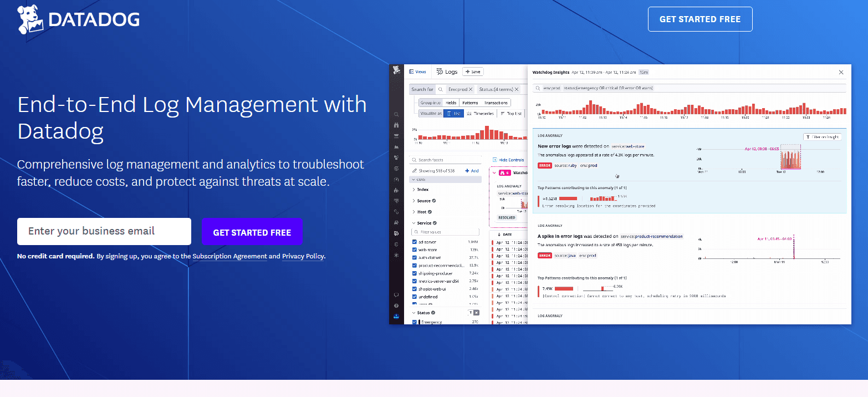
Task: Click the Search facets field
Action: (446, 160)
